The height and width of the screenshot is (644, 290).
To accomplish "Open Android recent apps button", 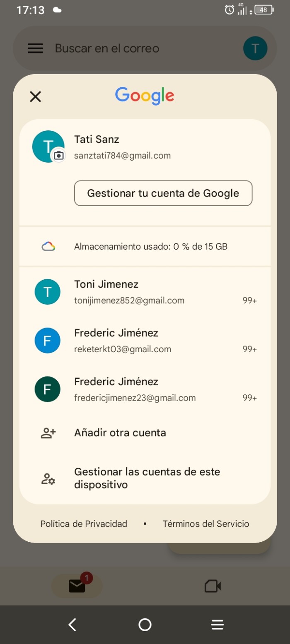I will [217, 625].
